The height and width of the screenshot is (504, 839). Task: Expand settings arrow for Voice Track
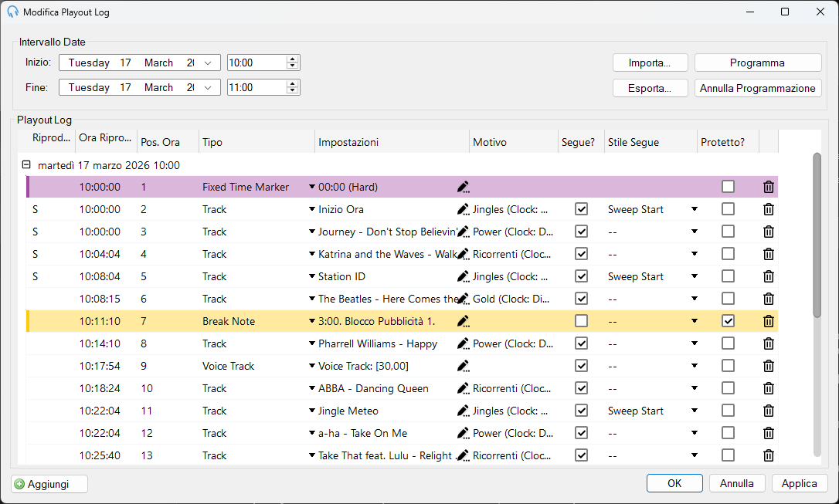click(312, 366)
